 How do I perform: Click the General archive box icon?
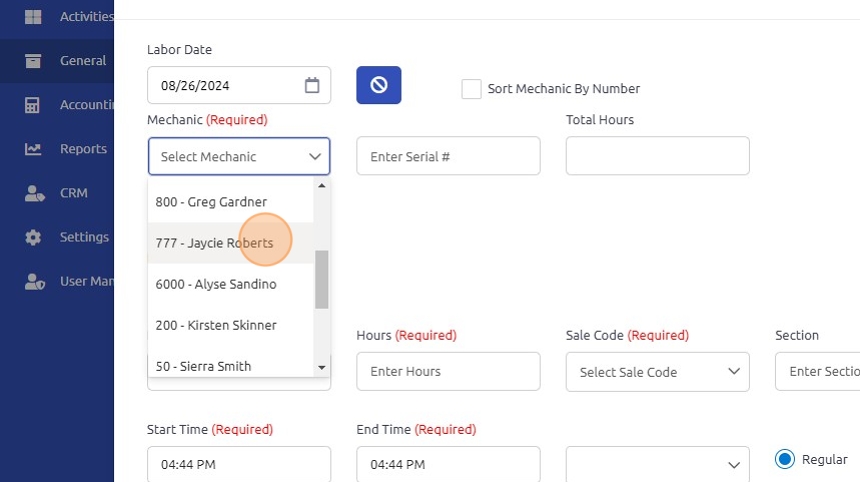33,61
